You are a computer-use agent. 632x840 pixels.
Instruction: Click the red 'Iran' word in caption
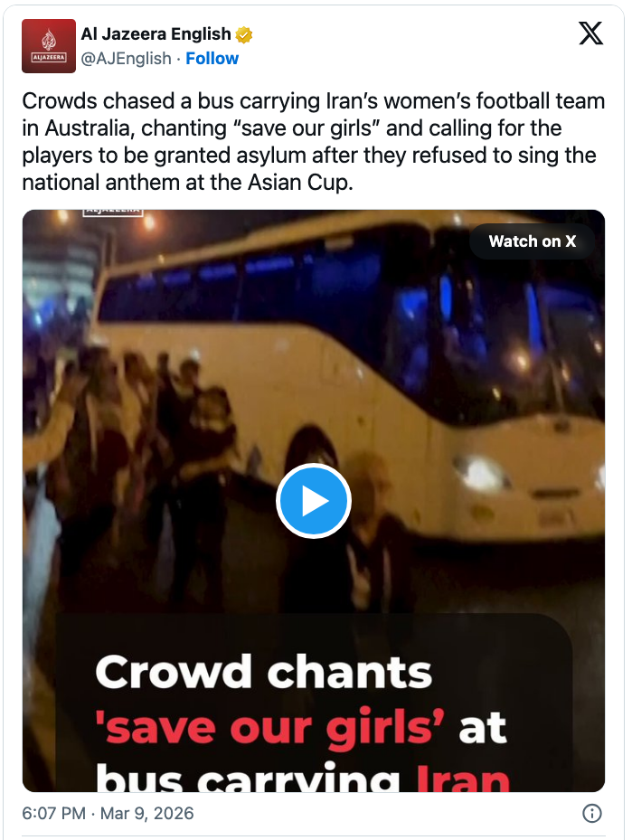pyautogui.click(x=463, y=777)
